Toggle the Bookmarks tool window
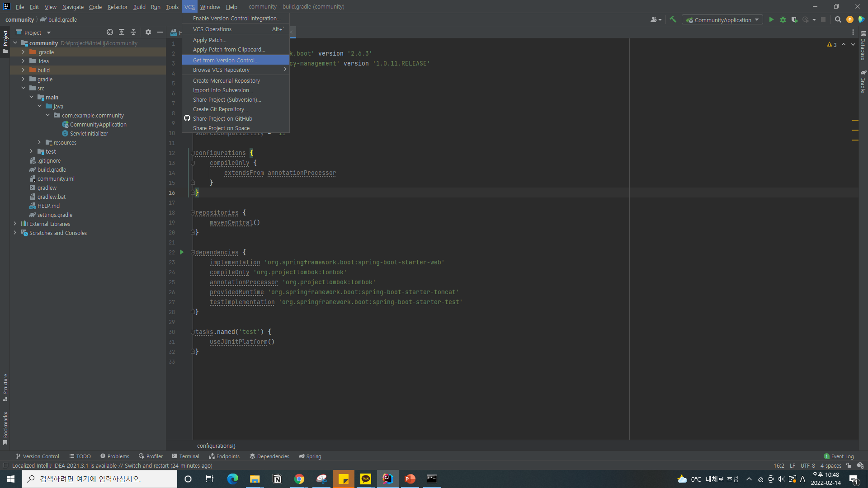 (5, 427)
